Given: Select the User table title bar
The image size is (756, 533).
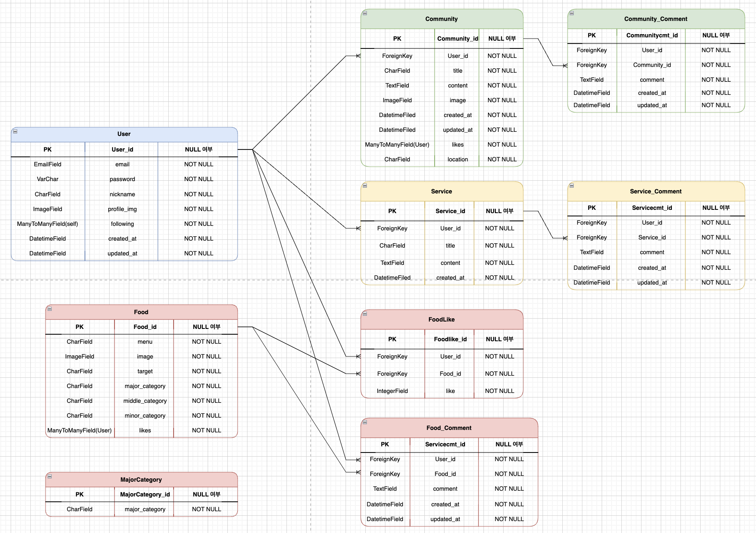Looking at the screenshot, I should [x=124, y=133].
